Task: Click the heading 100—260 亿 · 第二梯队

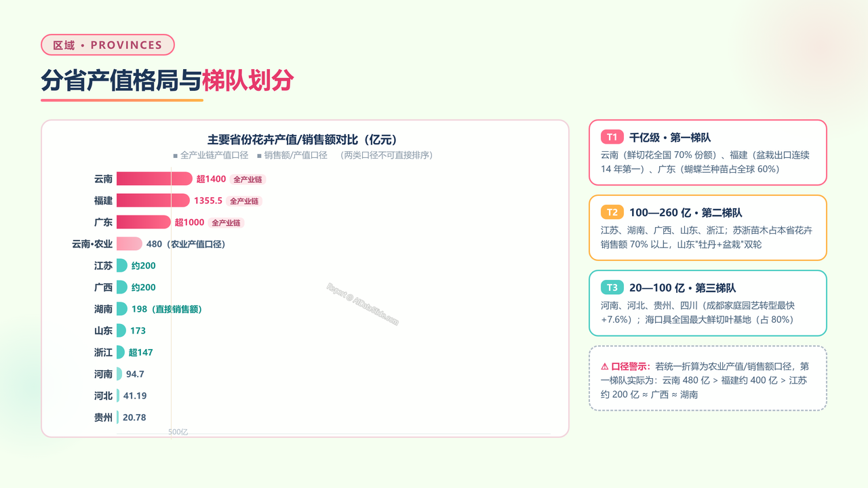Action: 686,213
